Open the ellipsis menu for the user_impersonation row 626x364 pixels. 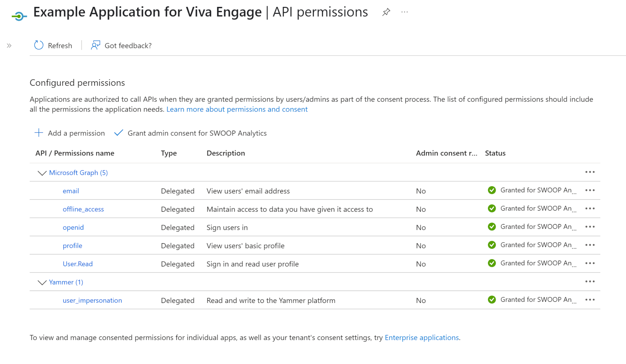(590, 300)
